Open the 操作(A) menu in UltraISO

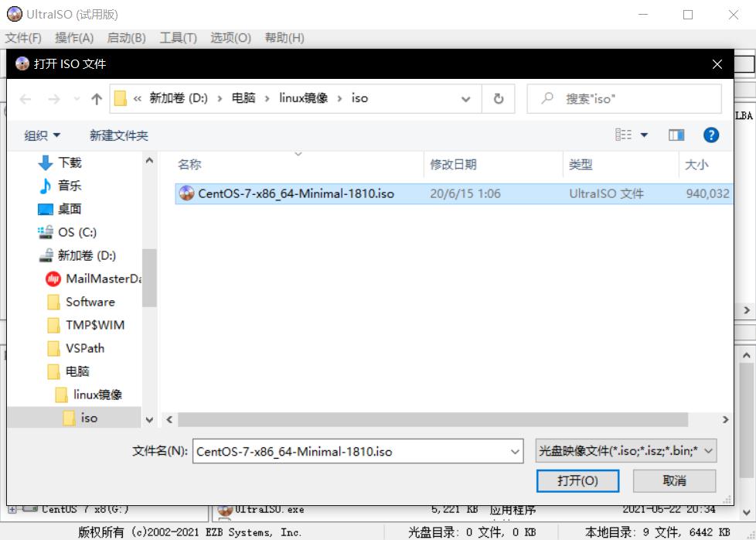click(x=74, y=38)
